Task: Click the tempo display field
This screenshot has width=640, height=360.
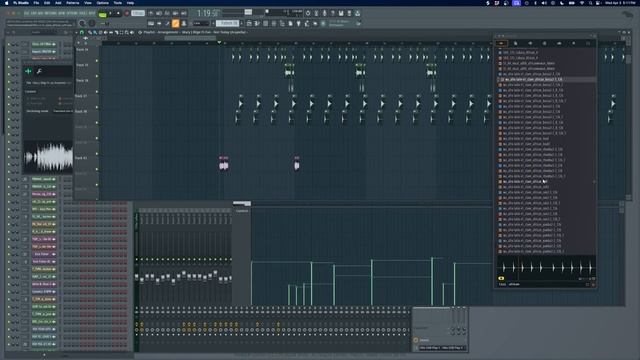Action: (138, 13)
